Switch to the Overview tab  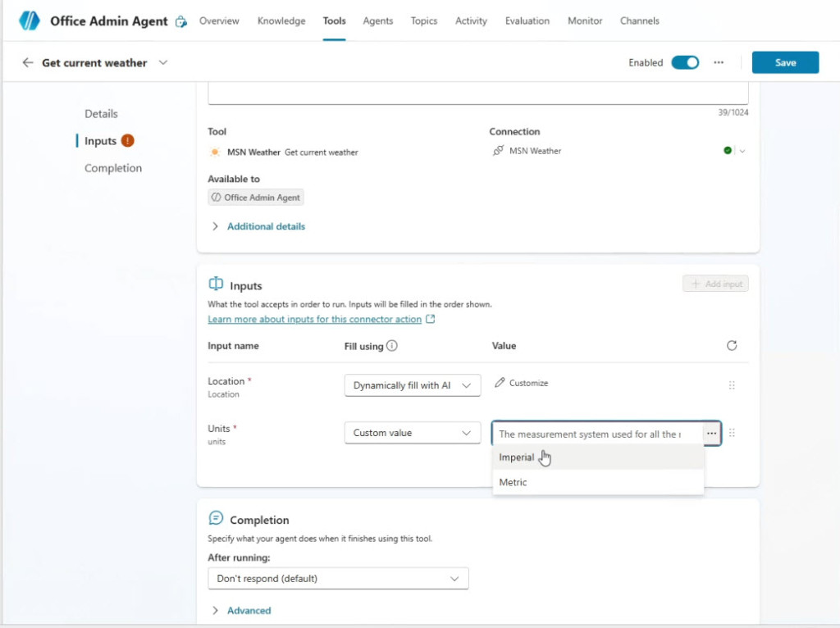coord(219,20)
